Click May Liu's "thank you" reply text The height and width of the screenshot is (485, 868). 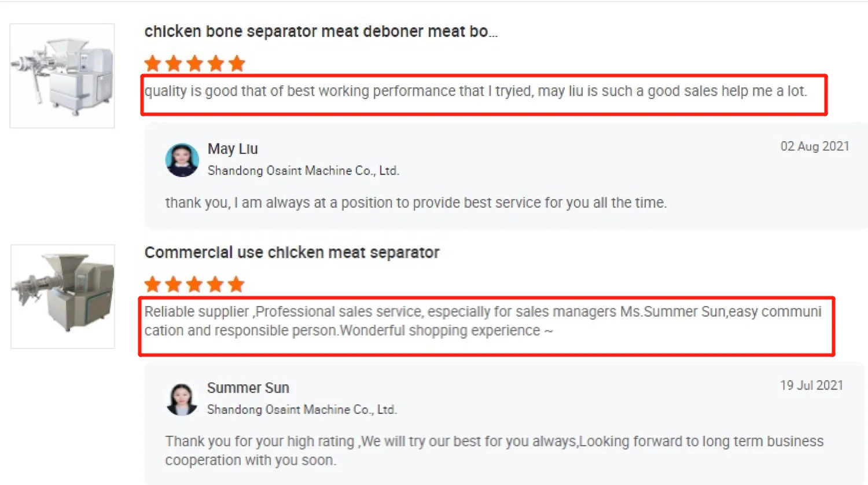[x=415, y=203]
